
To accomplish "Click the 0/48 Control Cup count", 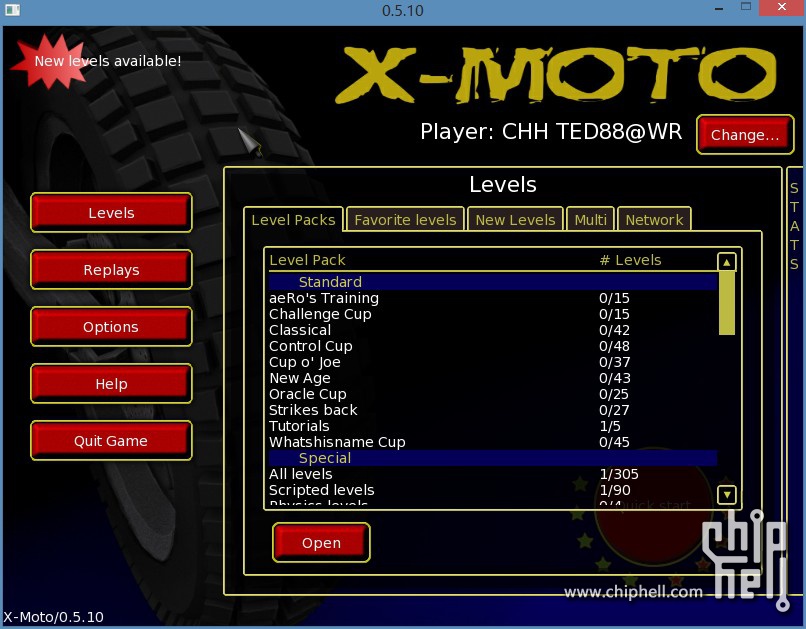I will point(614,346).
